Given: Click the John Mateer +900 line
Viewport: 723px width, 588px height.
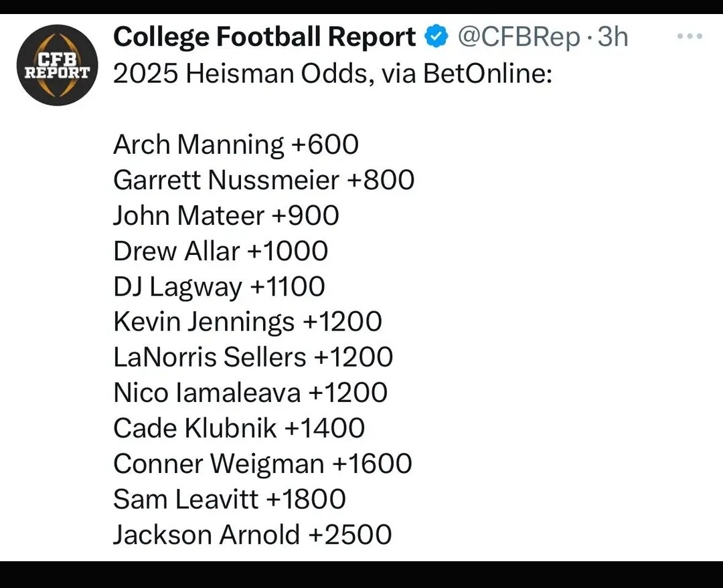Looking at the screenshot, I should tap(226, 215).
